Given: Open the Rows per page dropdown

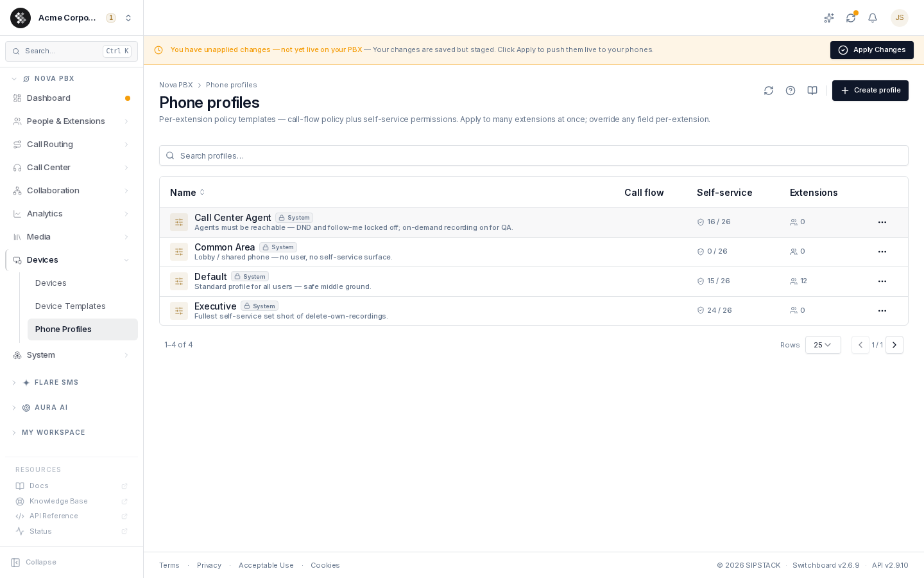Looking at the screenshot, I should tap(823, 345).
